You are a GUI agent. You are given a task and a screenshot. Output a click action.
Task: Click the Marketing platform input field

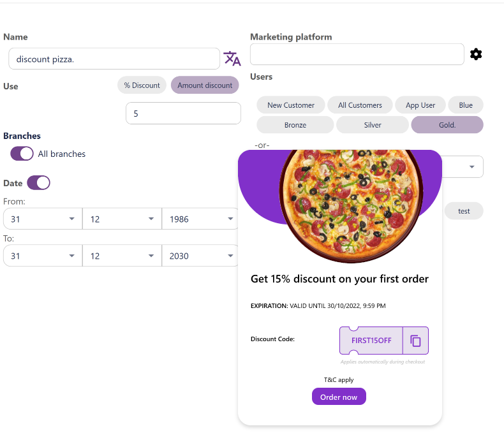click(357, 54)
